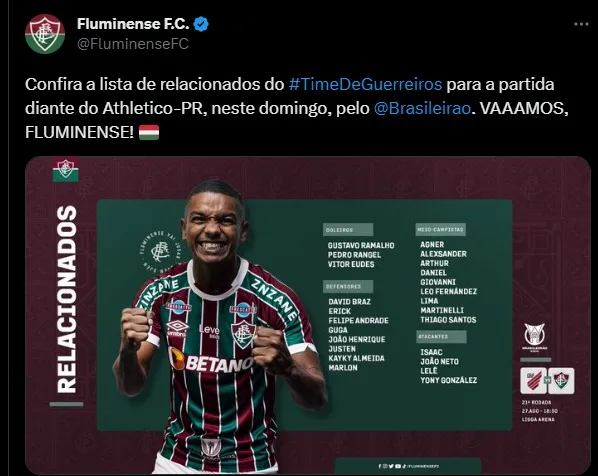
Task: Click the Fluminense F.C. display name
Action: click(x=133, y=24)
